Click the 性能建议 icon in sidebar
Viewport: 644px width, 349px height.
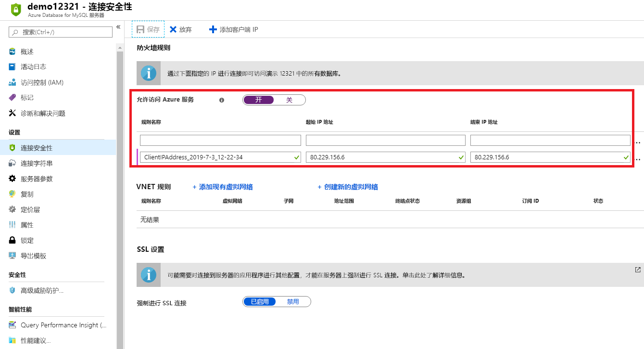(x=12, y=340)
